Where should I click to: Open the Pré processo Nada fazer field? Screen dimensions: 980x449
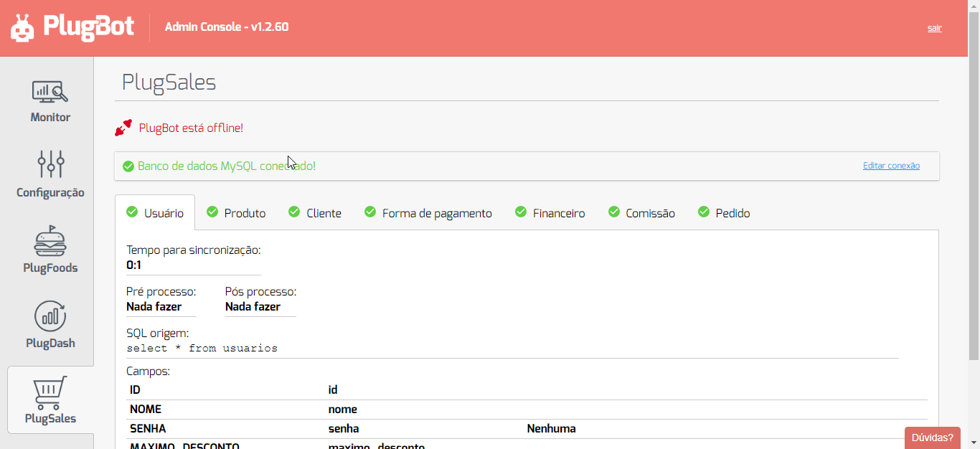coord(161,307)
